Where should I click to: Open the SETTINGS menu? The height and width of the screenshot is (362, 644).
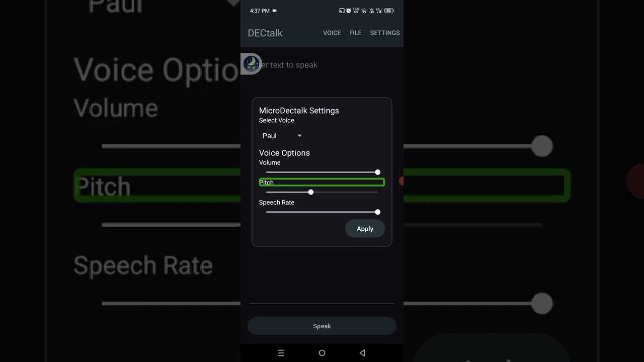coord(385,33)
